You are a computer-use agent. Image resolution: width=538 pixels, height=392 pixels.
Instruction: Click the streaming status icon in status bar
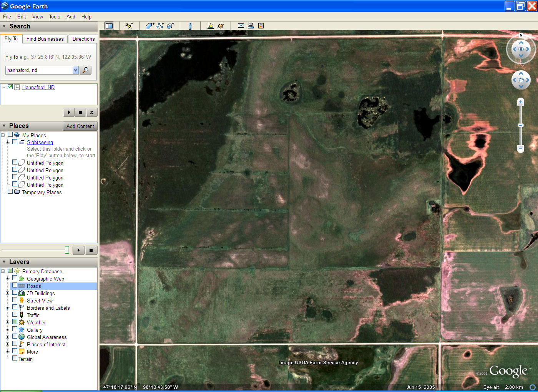[533, 387]
